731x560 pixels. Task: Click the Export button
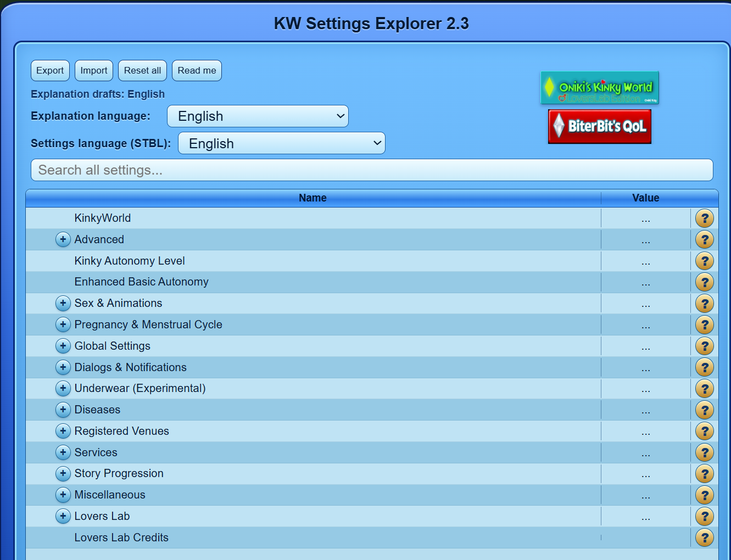coord(50,70)
